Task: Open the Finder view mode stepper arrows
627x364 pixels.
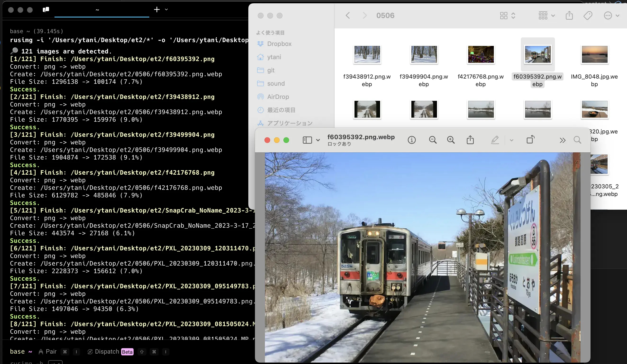Action: coord(513,16)
